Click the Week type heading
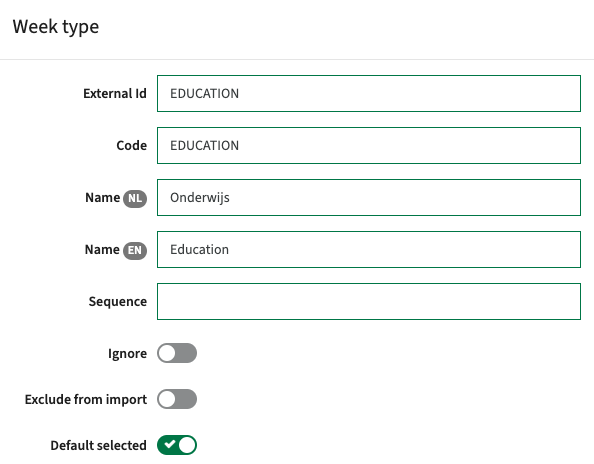 coord(56,27)
